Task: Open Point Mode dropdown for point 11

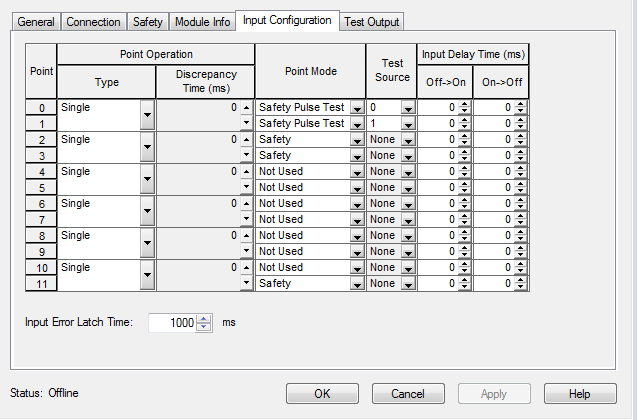Action: click(357, 283)
